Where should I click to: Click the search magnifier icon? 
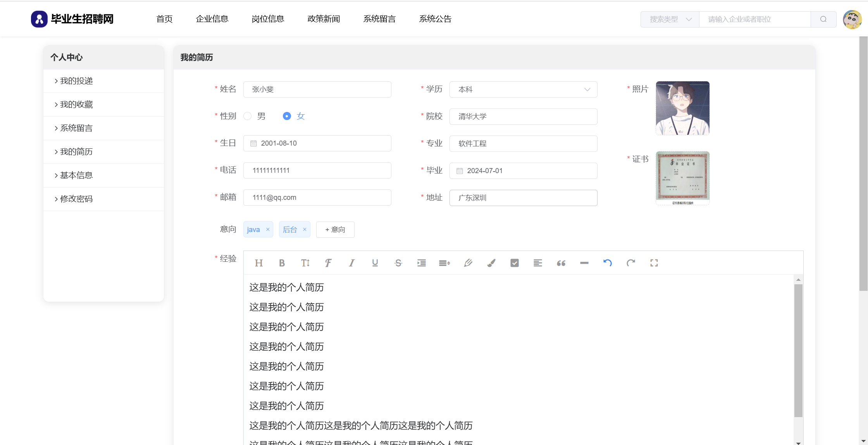tap(823, 19)
